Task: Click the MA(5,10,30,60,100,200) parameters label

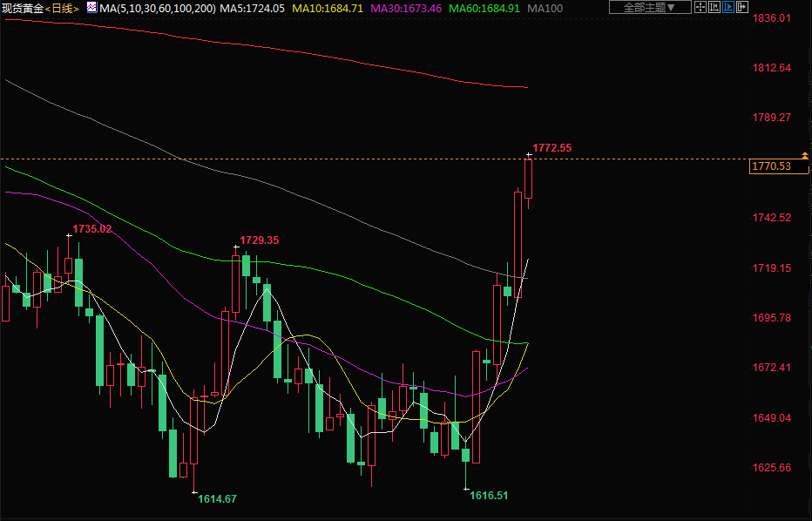Action: [158, 8]
